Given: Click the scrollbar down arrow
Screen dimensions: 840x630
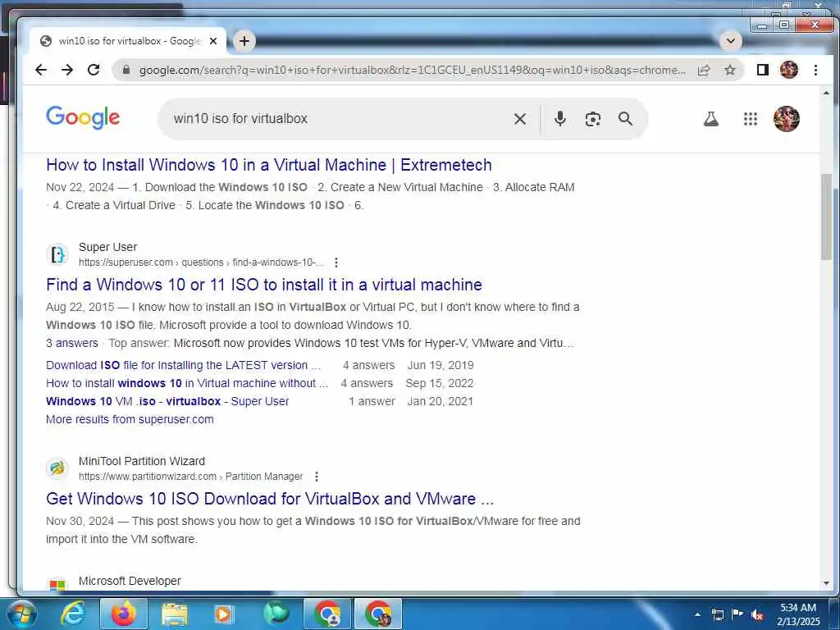Looking at the screenshot, I should [826, 583].
